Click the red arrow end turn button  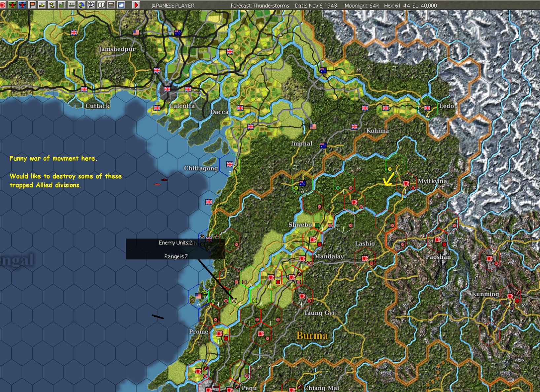coord(136,5)
